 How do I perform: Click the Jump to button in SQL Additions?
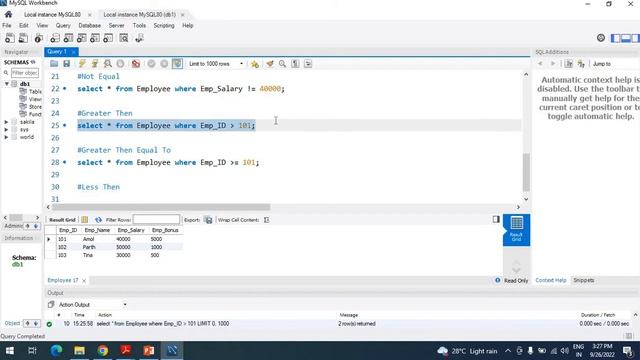602,64
